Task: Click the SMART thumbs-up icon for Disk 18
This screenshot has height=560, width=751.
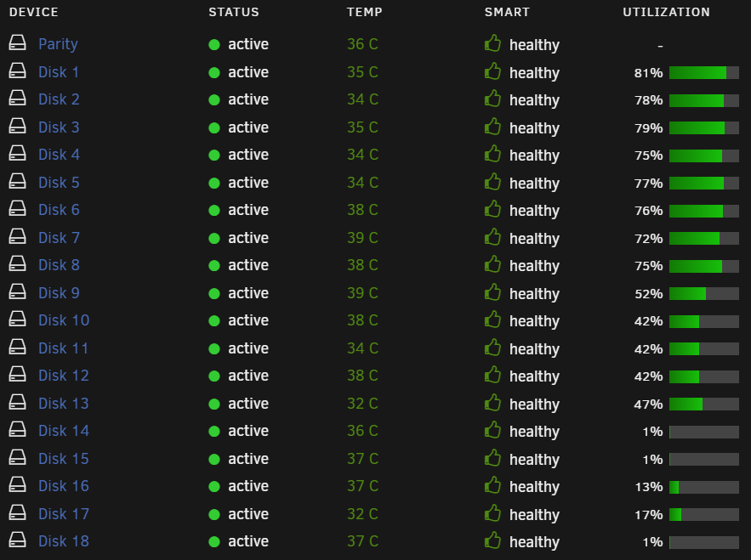Action: (x=492, y=540)
